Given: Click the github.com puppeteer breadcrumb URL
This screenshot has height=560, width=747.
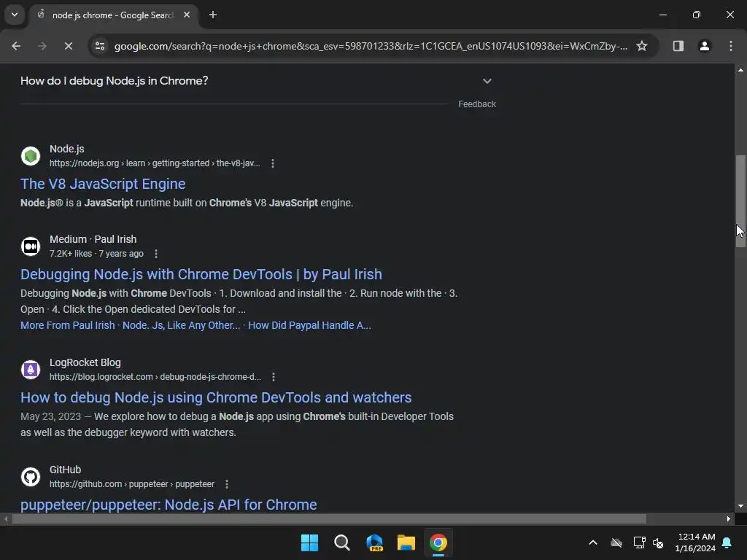Looking at the screenshot, I should 132,484.
